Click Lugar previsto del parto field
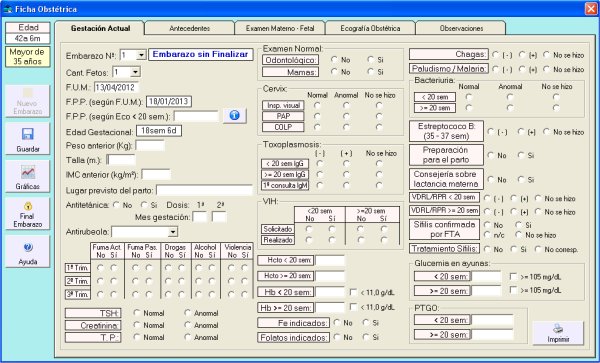The image size is (600, 363). point(204,190)
